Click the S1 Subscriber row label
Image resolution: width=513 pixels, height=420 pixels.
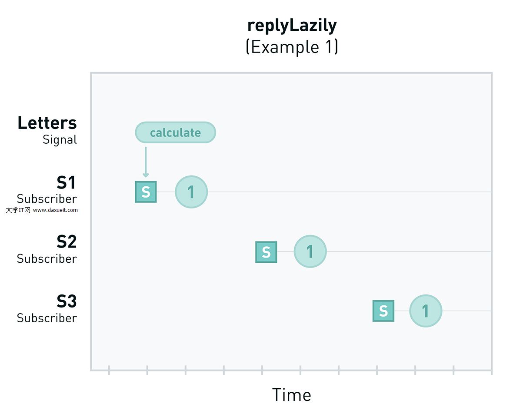(47, 189)
